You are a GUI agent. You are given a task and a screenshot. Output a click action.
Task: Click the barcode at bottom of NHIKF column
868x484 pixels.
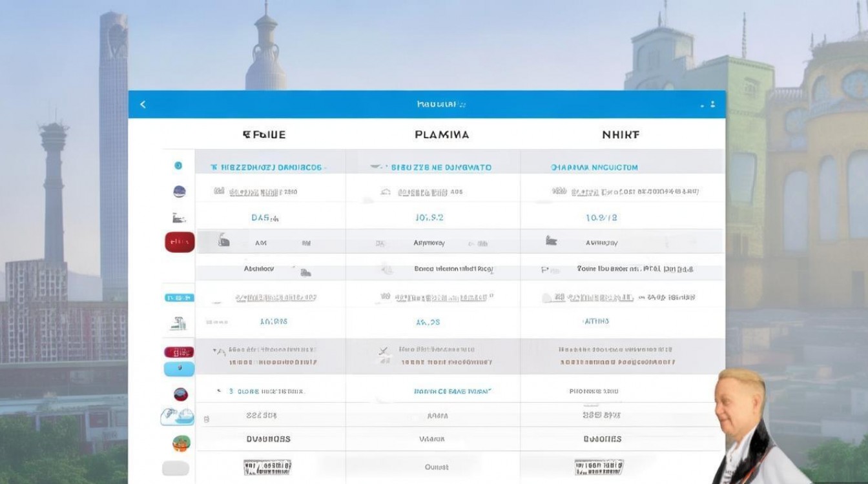click(600, 467)
